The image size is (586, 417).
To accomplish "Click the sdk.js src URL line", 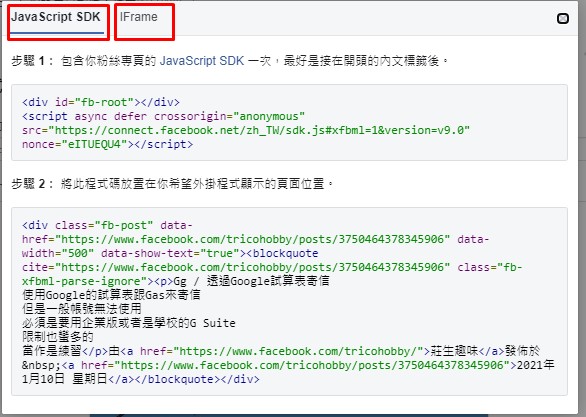I will coord(246,130).
